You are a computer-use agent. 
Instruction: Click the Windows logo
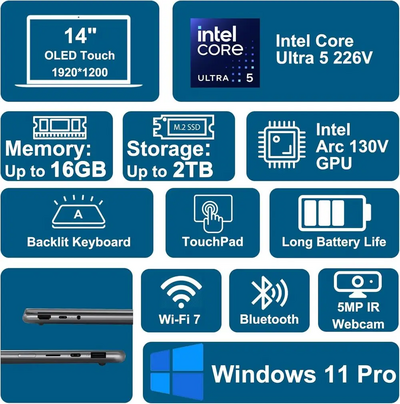point(177,372)
